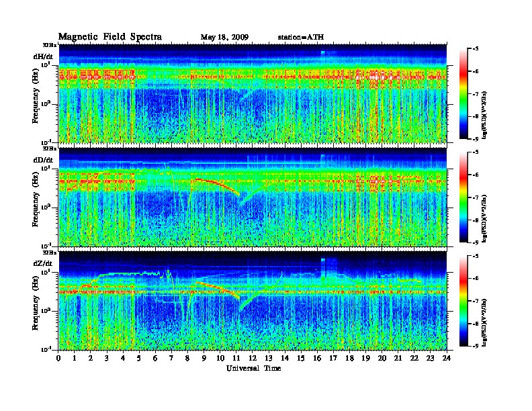Click hour tick label 21 on the time axis

398,358
